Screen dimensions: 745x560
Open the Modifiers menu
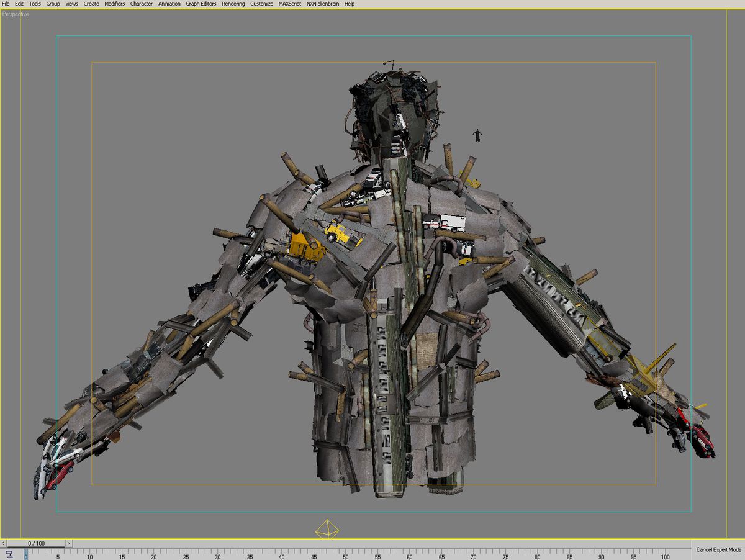[x=114, y=3]
